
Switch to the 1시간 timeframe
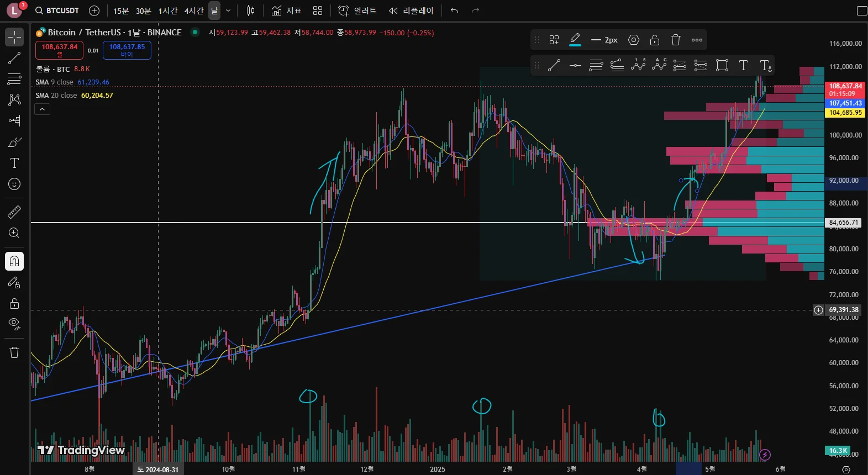168,10
